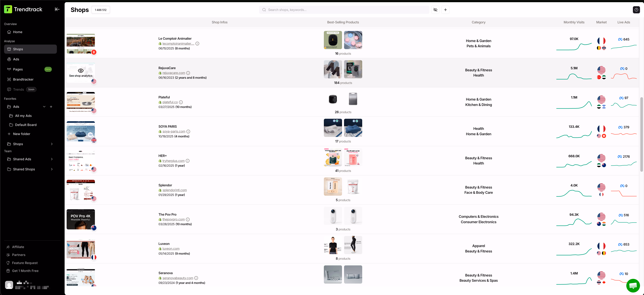The height and width of the screenshot is (295, 644).
Task: Toggle the hidden-shops eye icon near search
Action: click(435, 9)
